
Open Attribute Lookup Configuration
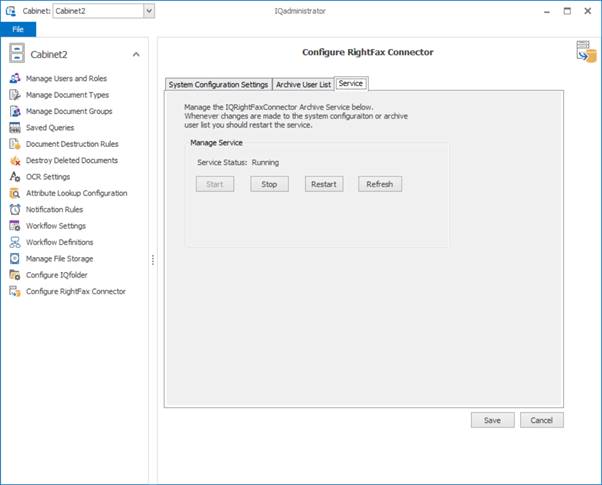point(76,193)
